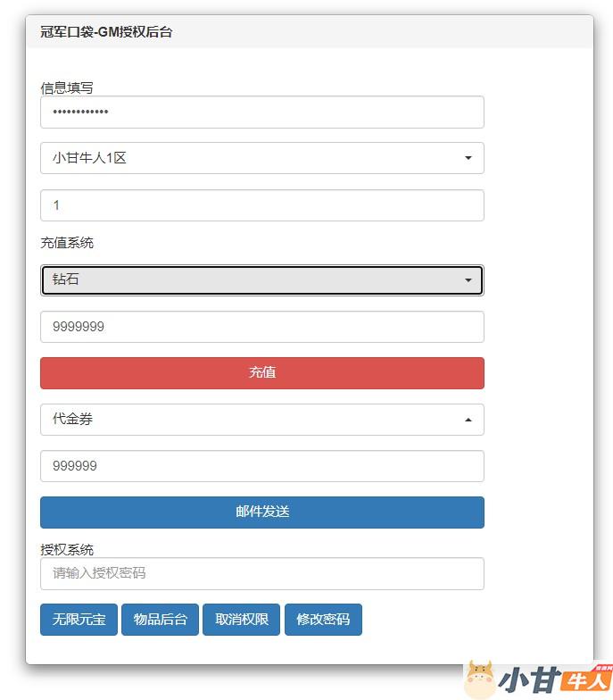Click the input field containing 1

(261, 205)
